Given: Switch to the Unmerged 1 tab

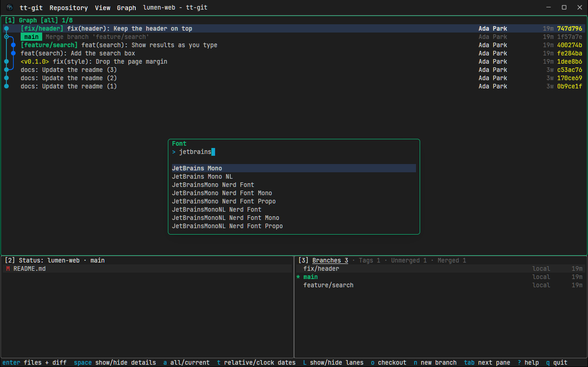Looking at the screenshot, I should [x=409, y=261].
